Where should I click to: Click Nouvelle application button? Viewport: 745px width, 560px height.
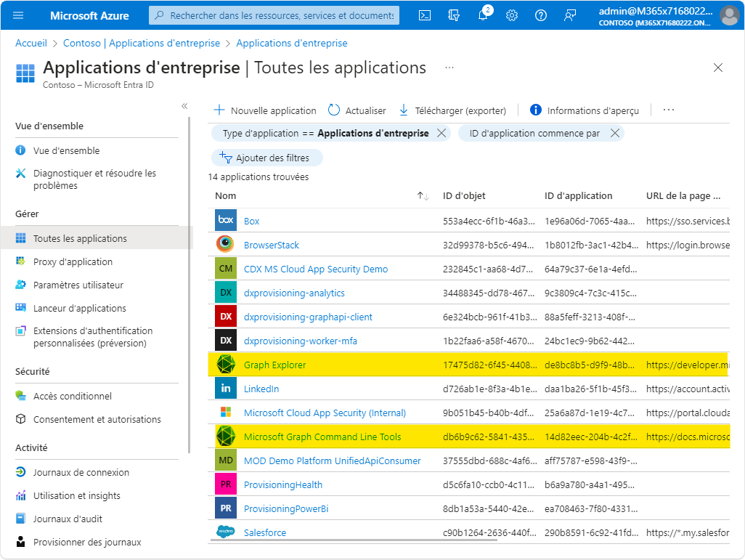(x=264, y=110)
